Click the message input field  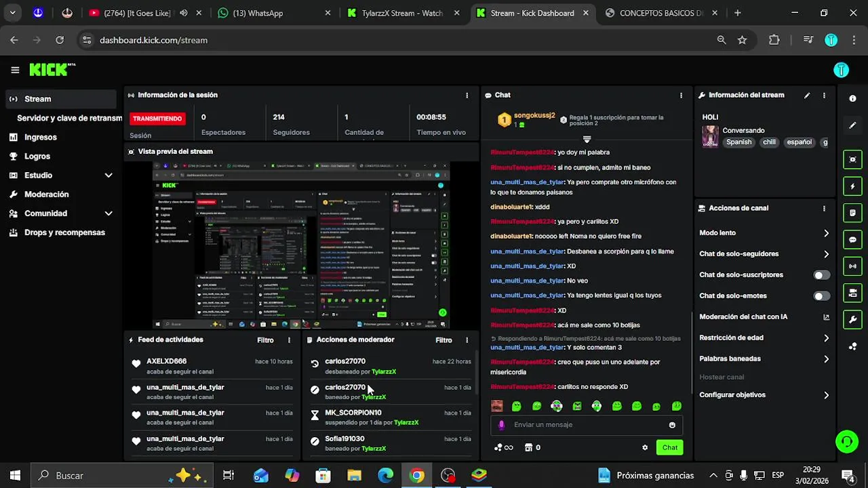pos(587,425)
